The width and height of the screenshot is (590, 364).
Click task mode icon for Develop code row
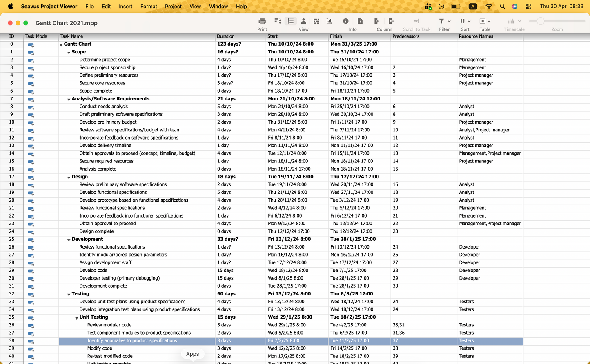pyautogui.click(x=31, y=271)
